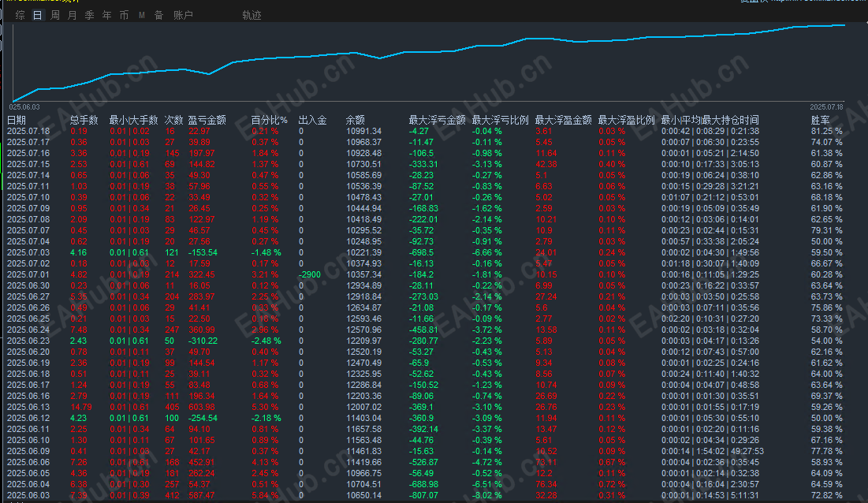Sort by the 盈亏金额 column header
The height and width of the screenshot is (503, 868).
pos(207,120)
